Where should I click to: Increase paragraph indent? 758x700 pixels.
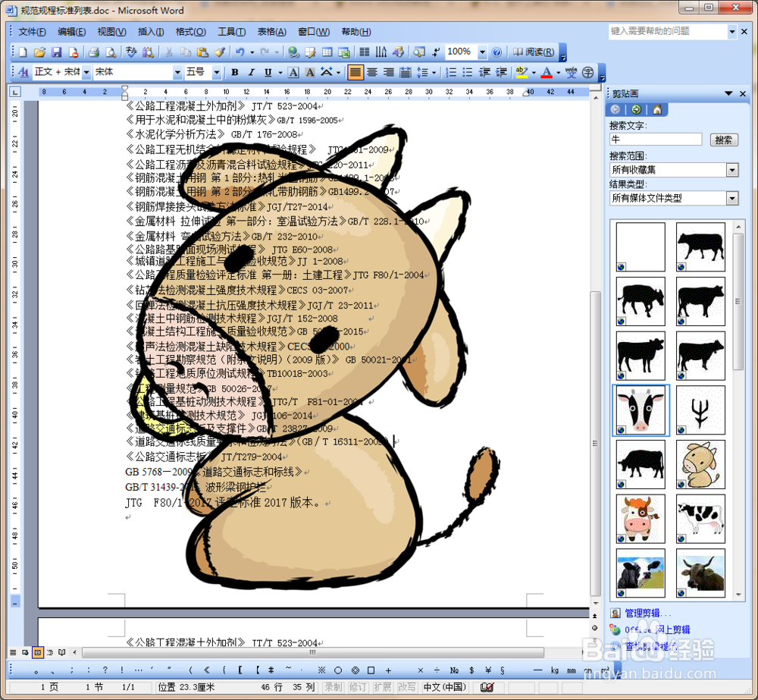click(x=501, y=73)
